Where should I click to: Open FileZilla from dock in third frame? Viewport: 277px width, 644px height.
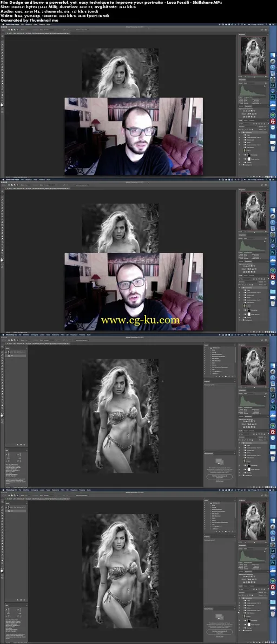[273, 432]
